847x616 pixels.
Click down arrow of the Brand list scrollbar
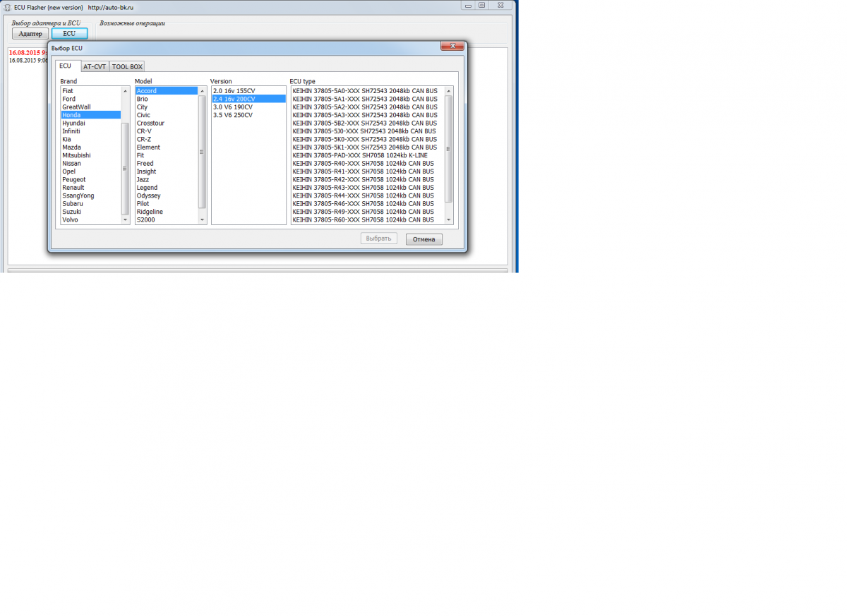(x=126, y=220)
